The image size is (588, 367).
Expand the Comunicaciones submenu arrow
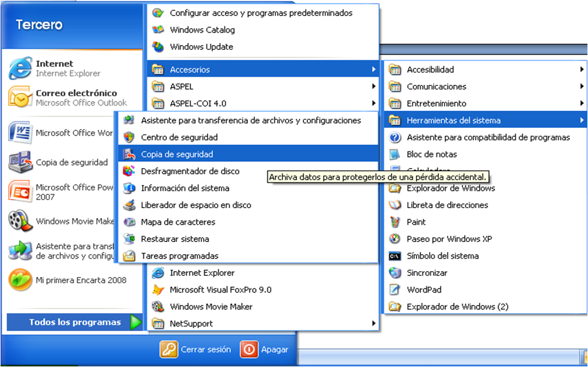point(581,86)
